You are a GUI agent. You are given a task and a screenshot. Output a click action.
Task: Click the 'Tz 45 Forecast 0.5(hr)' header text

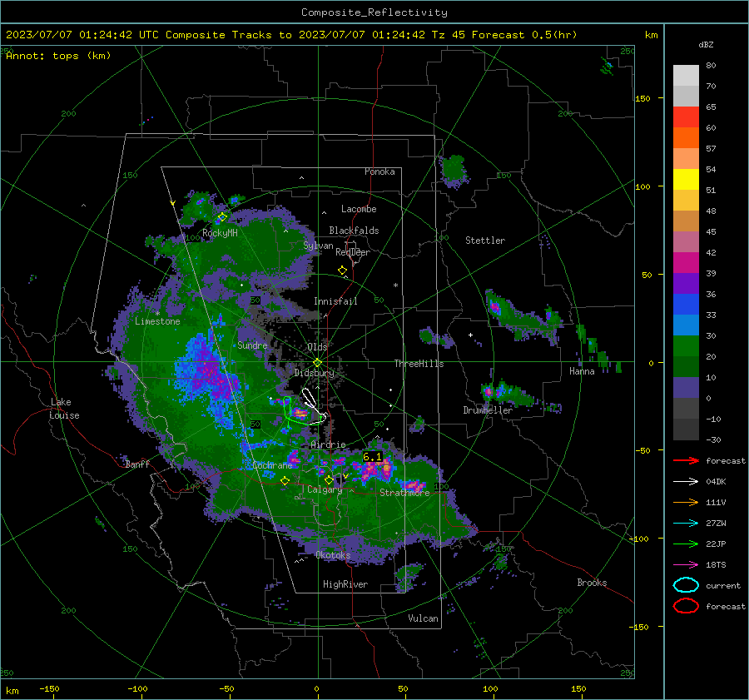point(504,35)
